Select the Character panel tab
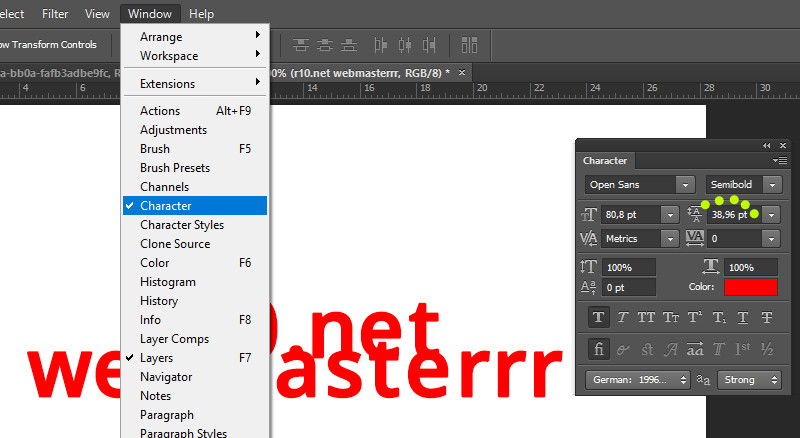The image size is (800, 438). (605, 160)
